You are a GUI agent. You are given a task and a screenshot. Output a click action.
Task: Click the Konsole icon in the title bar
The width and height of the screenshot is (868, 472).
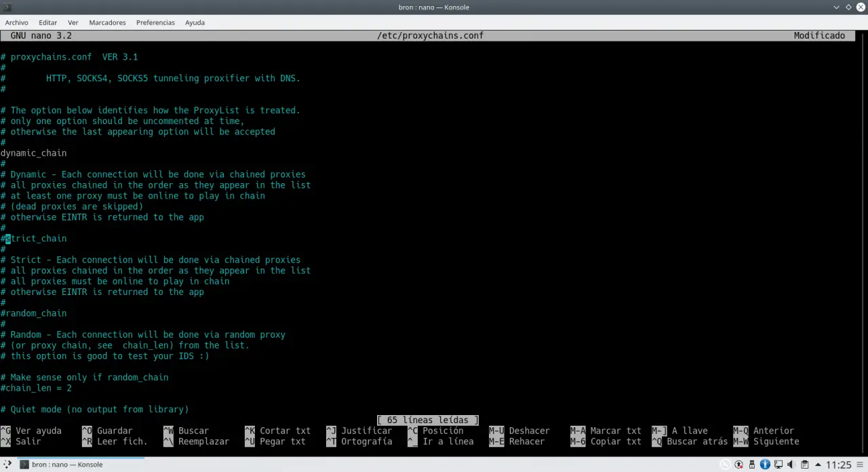click(7, 7)
